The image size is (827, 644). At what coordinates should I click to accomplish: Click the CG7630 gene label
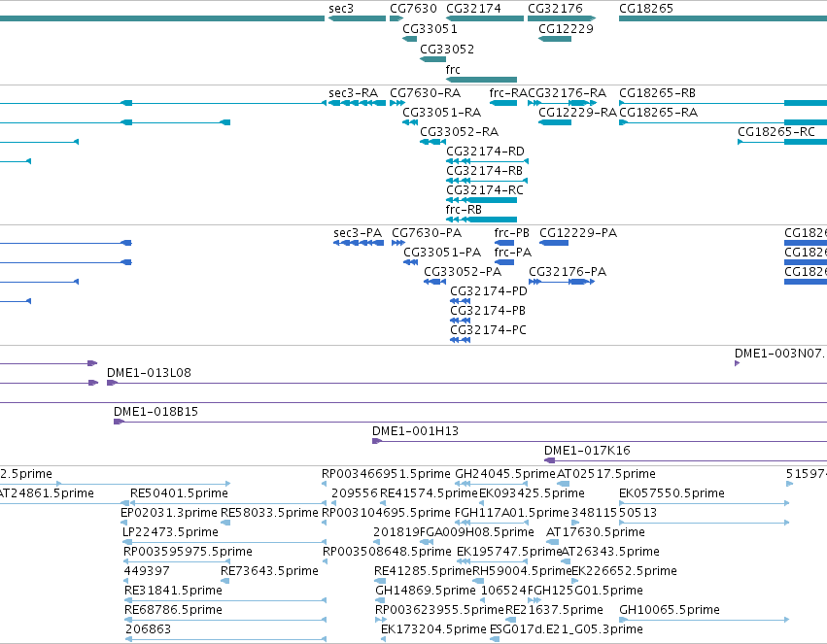click(x=413, y=9)
